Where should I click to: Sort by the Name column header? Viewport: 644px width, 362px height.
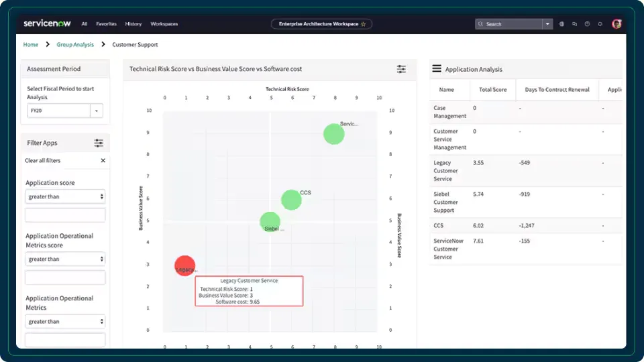pos(447,89)
